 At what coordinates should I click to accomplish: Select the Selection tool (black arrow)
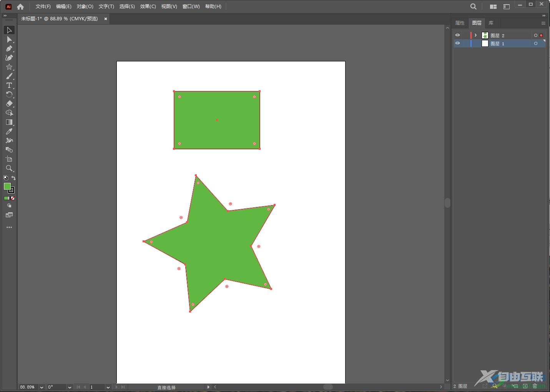(9, 30)
